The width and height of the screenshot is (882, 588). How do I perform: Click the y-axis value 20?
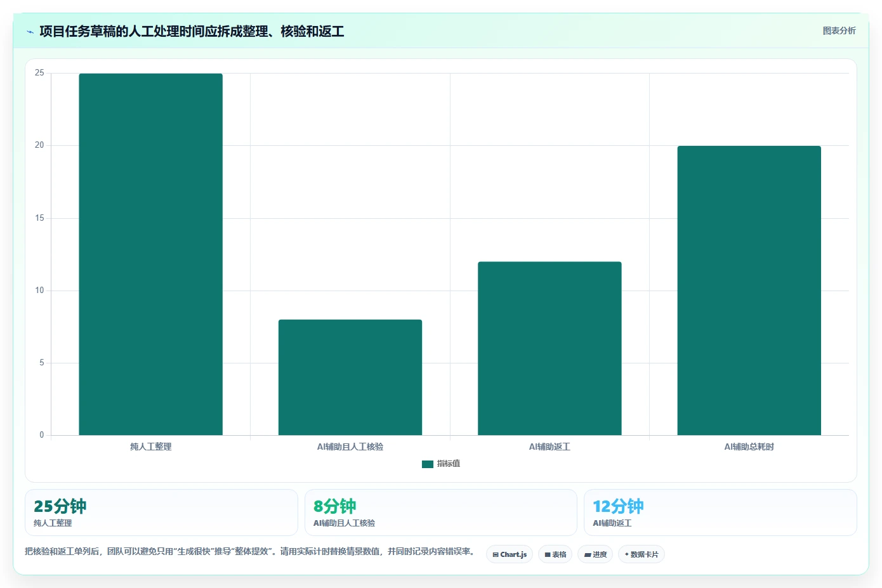tap(39, 145)
